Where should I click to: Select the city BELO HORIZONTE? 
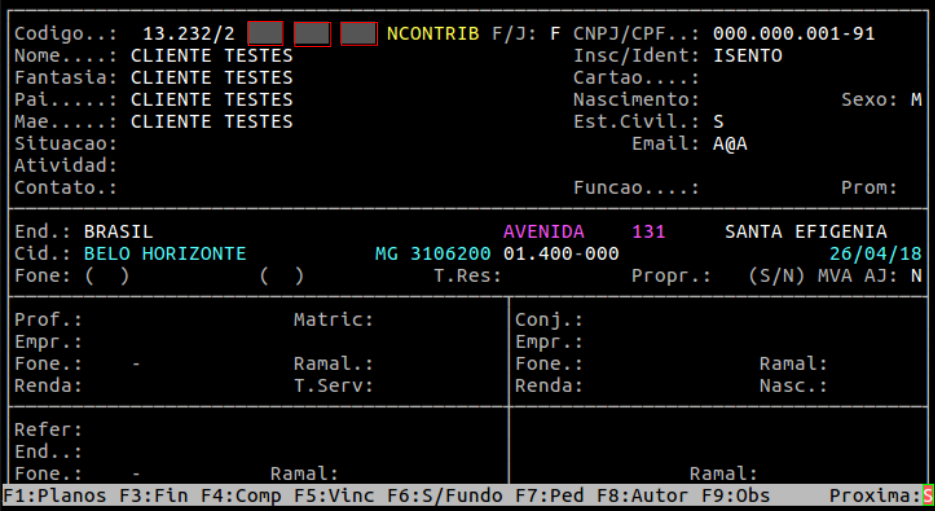pyautogui.click(x=165, y=254)
